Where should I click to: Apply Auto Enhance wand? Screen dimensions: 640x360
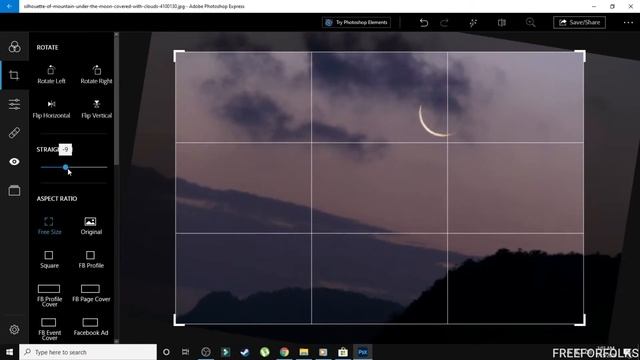tap(473, 22)
